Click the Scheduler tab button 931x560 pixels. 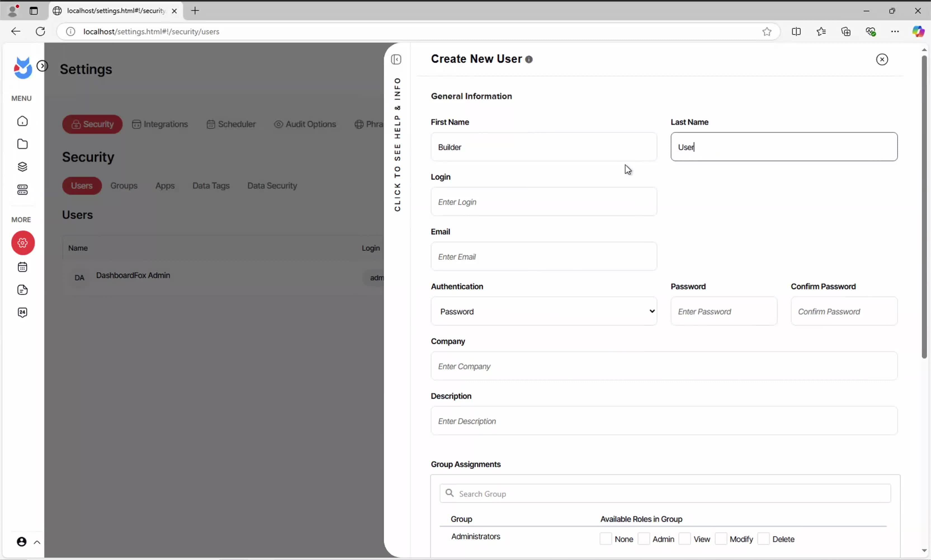click(231, 124)
